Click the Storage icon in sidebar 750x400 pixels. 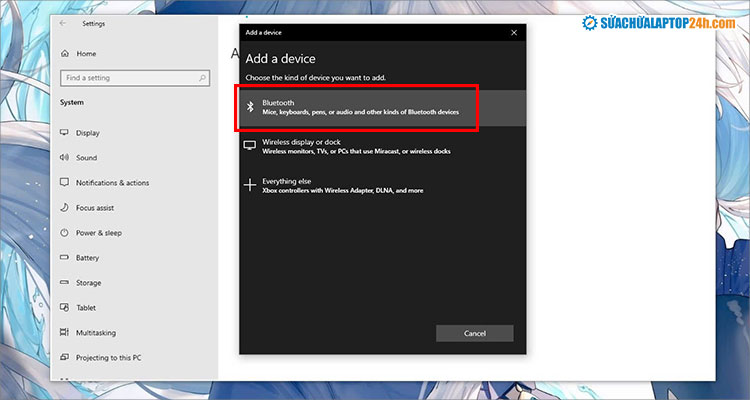(65, 283)
